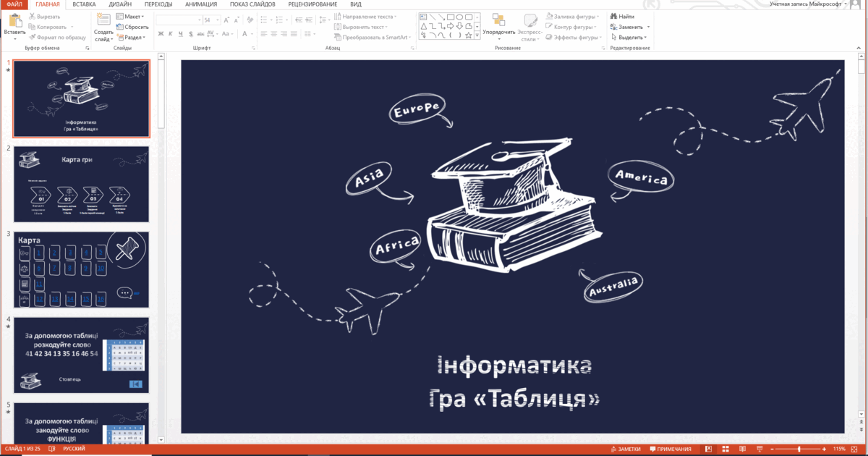
Task: Click the Paste (Вставить) clipboard icon
Action: pos(14,20)
